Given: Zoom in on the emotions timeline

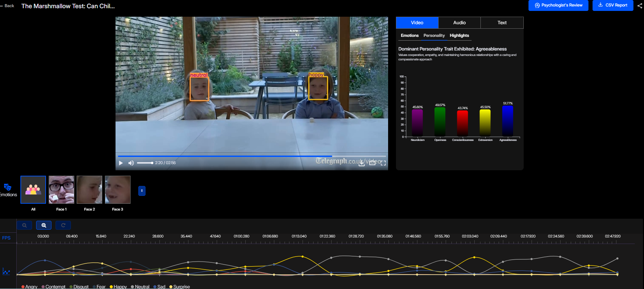Looking at the screenshot, I should click(x=44, y=225).
